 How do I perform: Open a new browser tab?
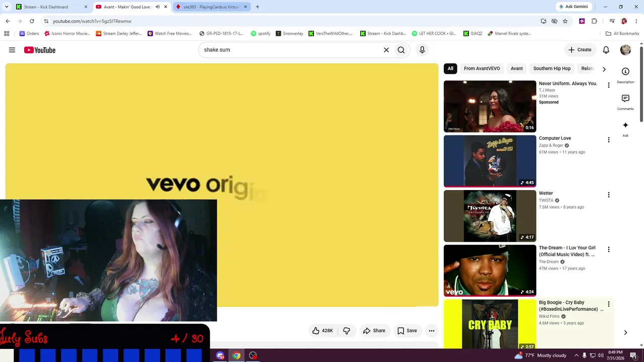click(258, 7)
